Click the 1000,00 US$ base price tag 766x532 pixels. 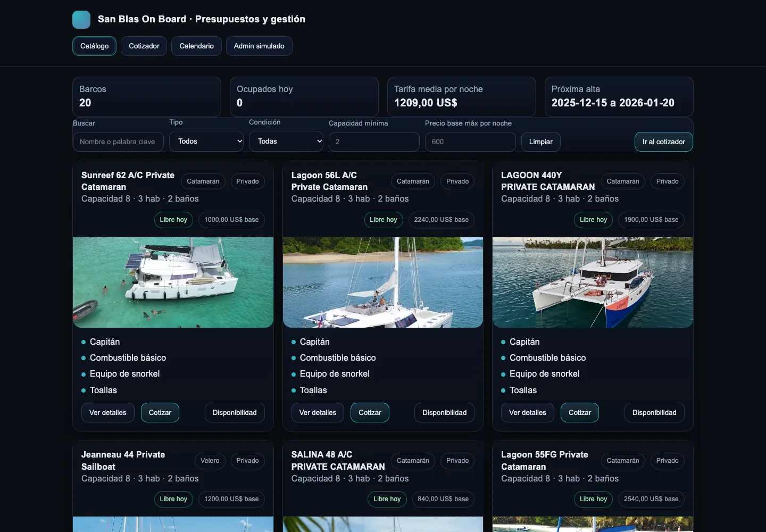(231, 220)
